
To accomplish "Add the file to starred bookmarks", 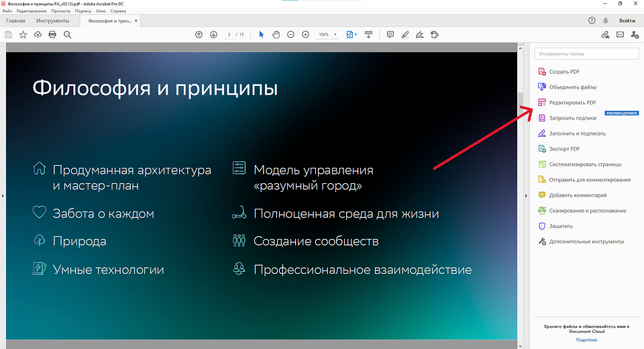I will tap(23, 34).
